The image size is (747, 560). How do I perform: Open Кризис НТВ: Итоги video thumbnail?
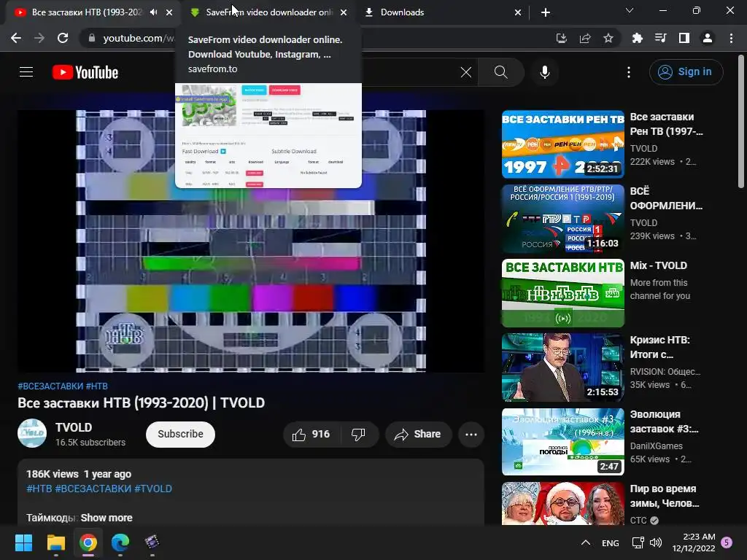tap(563, 367)
